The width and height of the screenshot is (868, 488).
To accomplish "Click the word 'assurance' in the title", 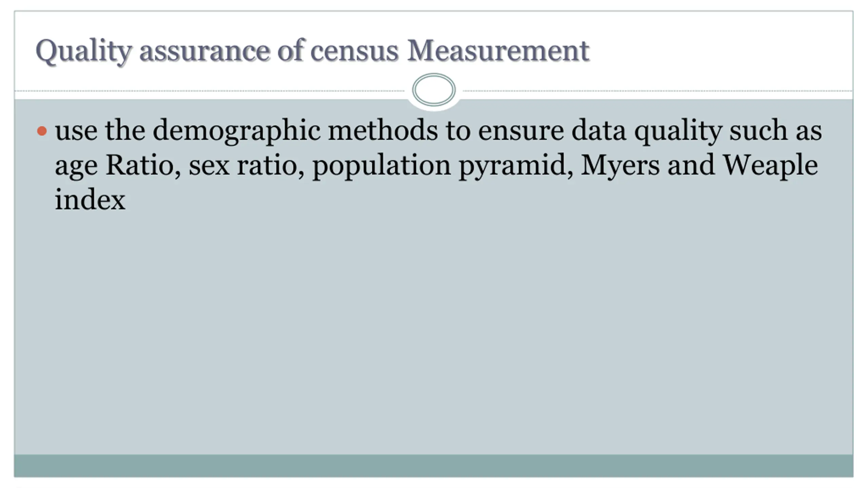I will 204,51.
